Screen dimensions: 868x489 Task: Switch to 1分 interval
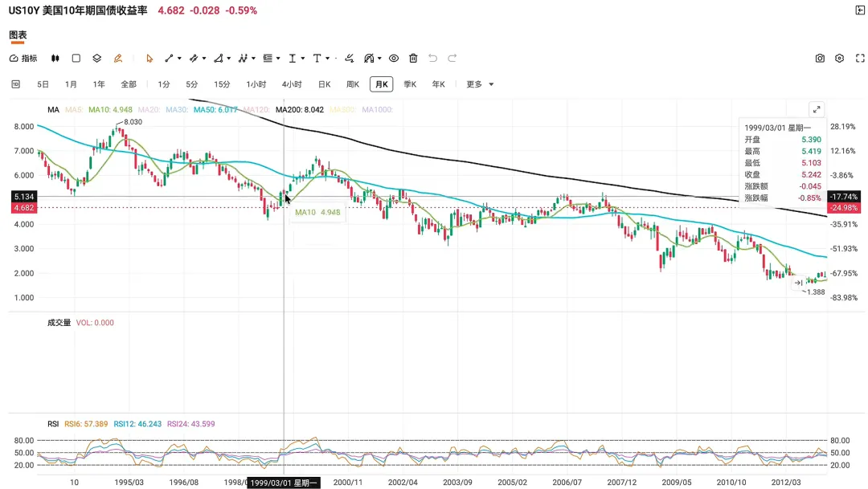tap(164, 84)
